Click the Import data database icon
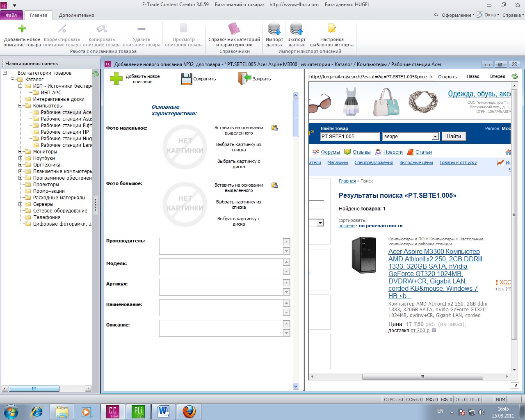 [274, 29]
